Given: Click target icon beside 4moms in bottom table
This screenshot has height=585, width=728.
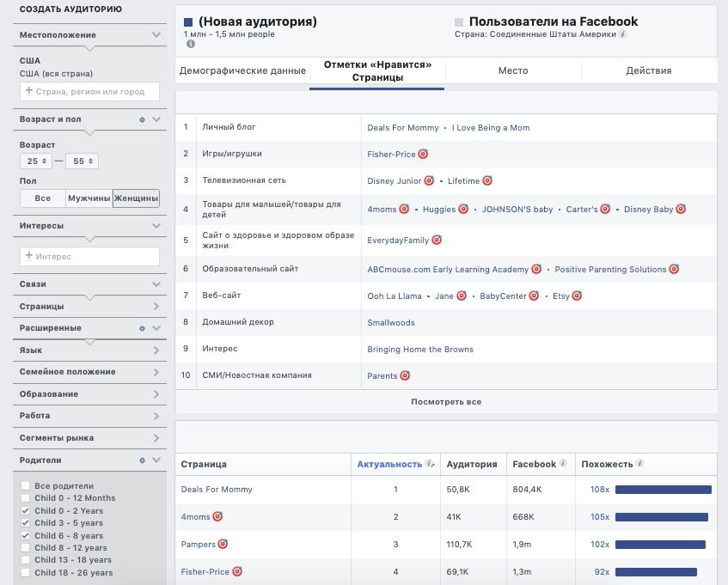Looking at the screenshot, I should click(217, 516).
